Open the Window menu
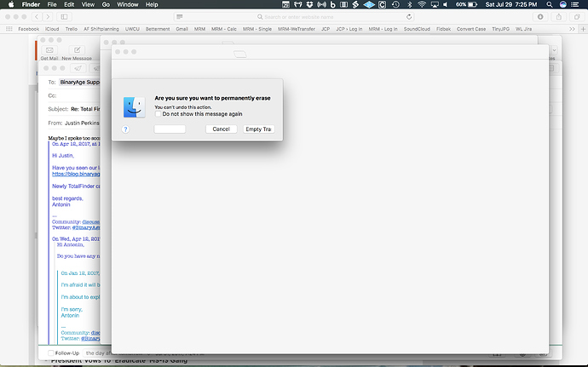This screenshot has width=588, height=367. click(x=128, y=4)
